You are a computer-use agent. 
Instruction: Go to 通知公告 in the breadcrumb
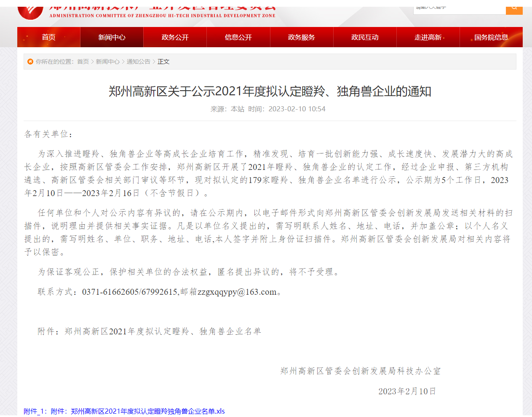point(139,62)
